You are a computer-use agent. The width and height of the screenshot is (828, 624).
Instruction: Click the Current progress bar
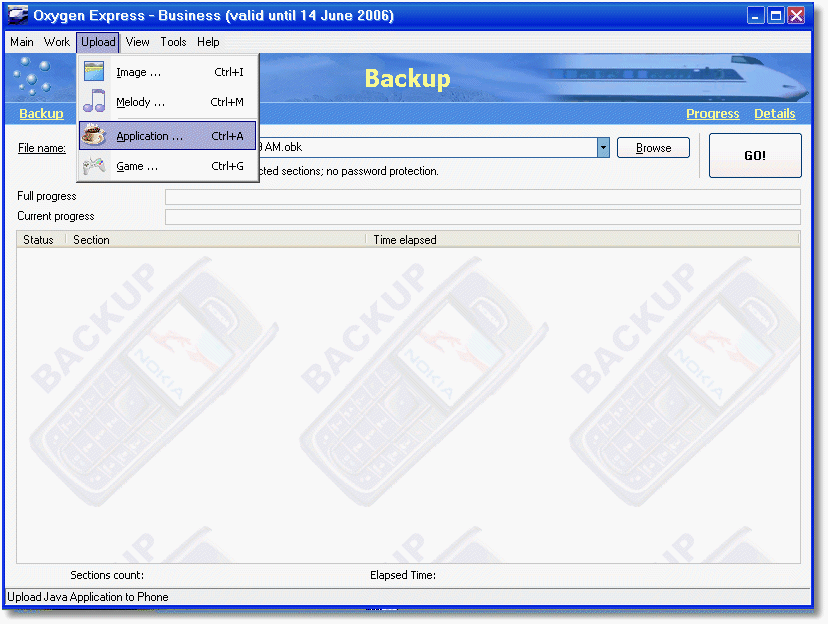[483, 217]
